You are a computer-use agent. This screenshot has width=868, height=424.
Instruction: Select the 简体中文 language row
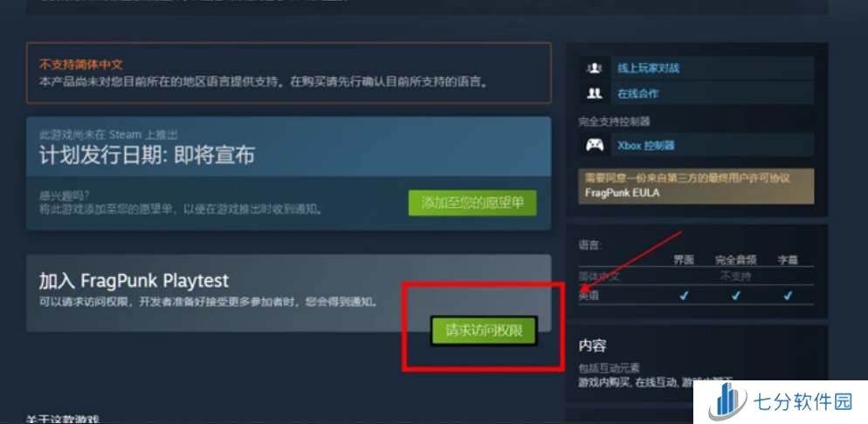696,277
